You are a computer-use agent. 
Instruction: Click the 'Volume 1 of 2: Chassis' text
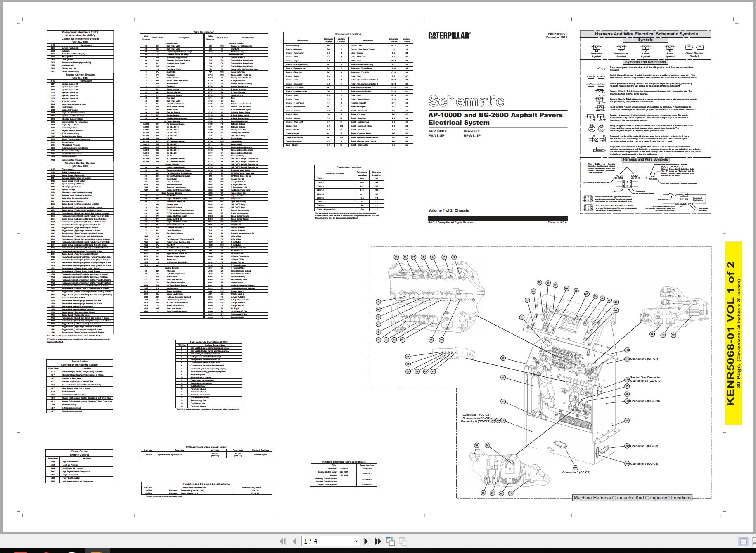click(x=448, y=210)
